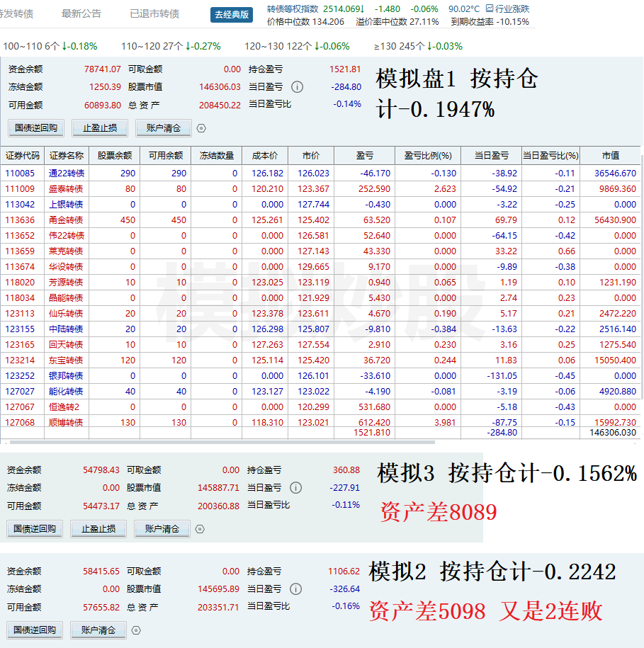The width and height of the screenshot is (644, 648).
Task: Select the 顺博转债 row name
Action: pyautogui.click(x=66, y=423)
